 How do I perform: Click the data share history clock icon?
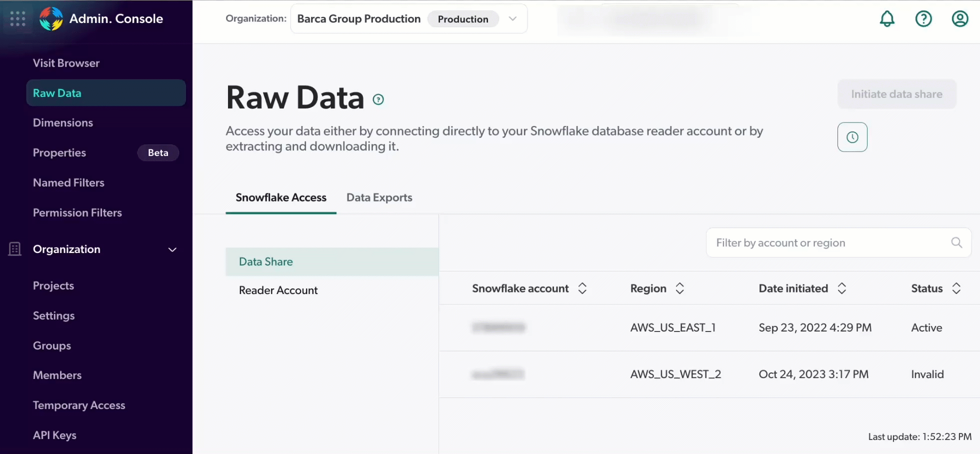852,136
